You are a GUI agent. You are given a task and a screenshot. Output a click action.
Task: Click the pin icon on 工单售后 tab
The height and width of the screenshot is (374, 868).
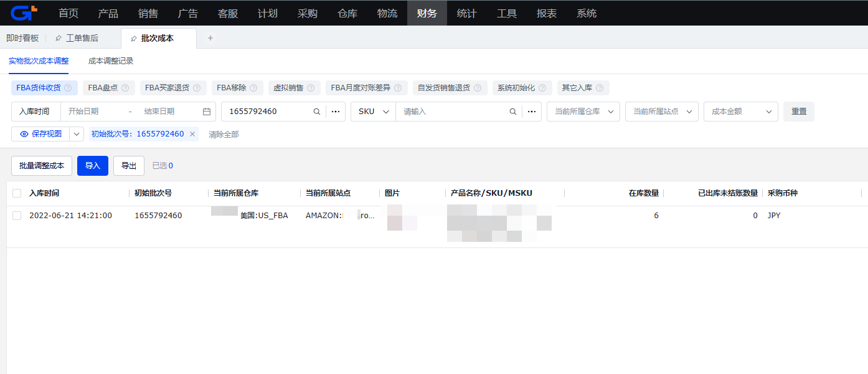(x=59, y=39)
